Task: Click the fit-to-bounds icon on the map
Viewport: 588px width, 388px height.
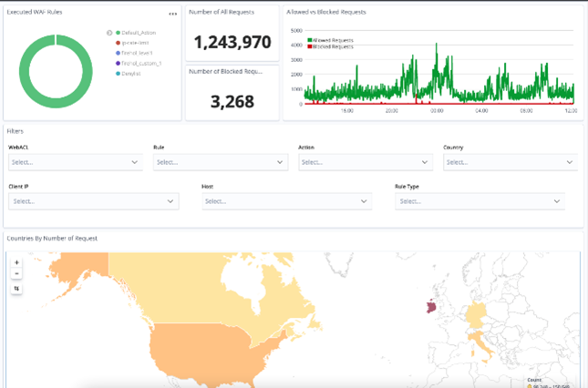Action: [16, 289]
